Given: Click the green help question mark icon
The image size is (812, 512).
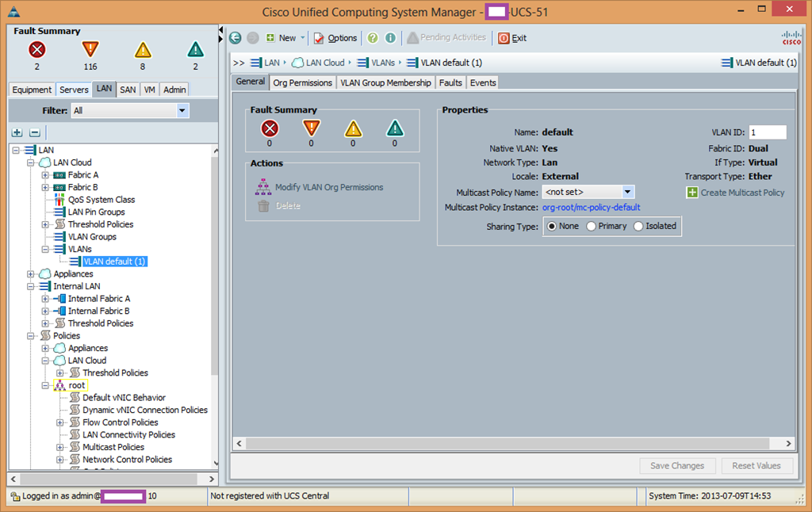Looking at the screenshot, I should 373,38.
